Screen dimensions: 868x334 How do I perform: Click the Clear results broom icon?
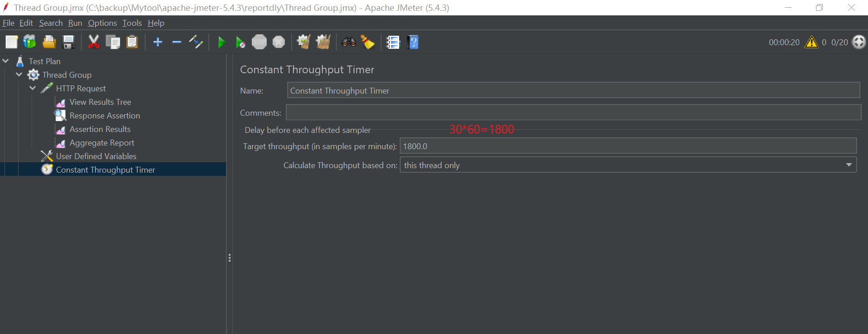pos(304,42)
